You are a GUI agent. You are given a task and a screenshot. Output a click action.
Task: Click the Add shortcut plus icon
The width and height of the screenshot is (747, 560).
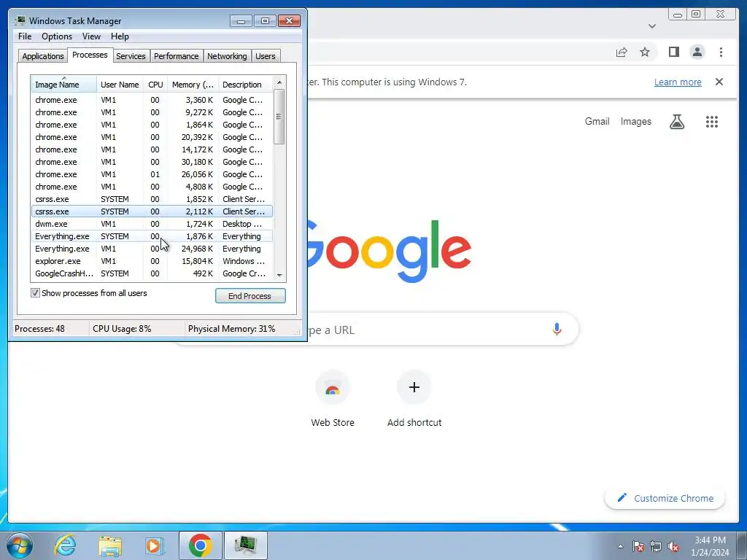click(x=414, y=387)
